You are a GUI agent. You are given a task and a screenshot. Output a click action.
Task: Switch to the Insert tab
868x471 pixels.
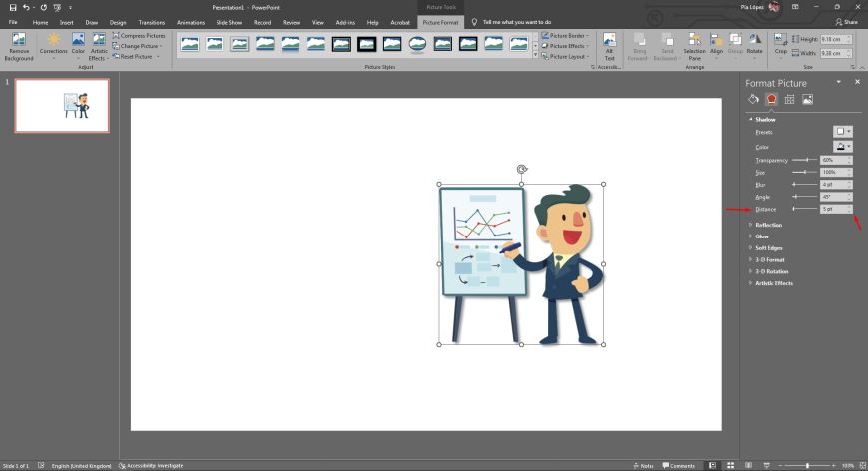point(67,22)
